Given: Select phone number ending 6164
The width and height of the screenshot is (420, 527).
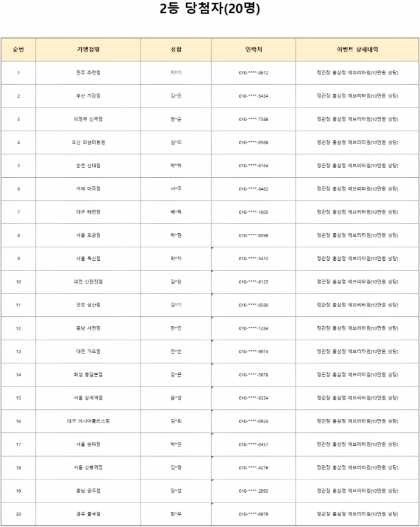Looking at the screenshot, I should (254, 165).
